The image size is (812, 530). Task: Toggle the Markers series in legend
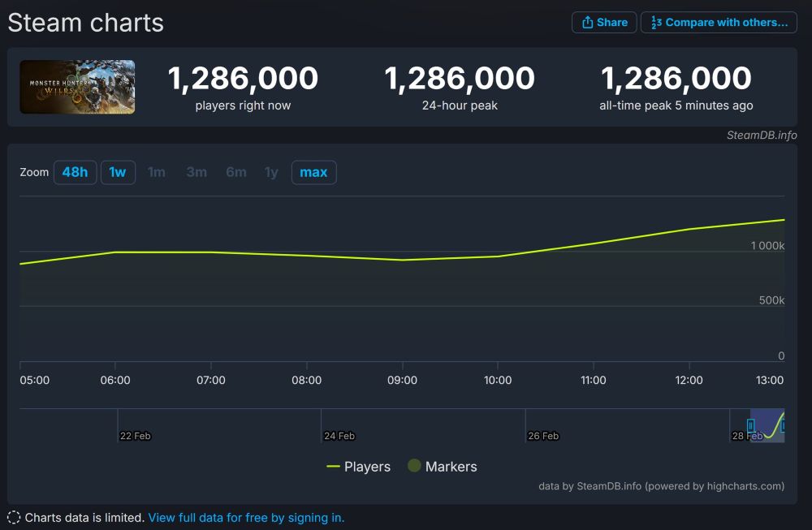pos(443,467)
